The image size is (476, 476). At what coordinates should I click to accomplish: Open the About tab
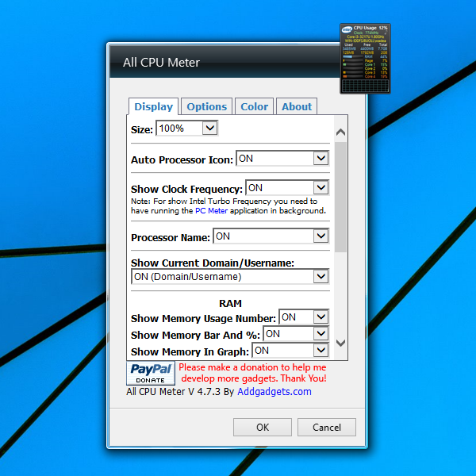(297, 106)
